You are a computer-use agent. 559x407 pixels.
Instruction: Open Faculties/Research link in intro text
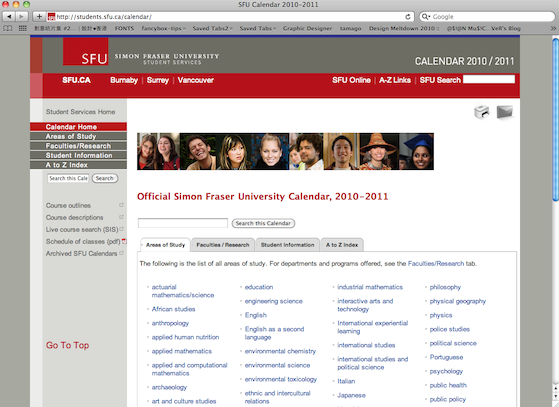436,264
